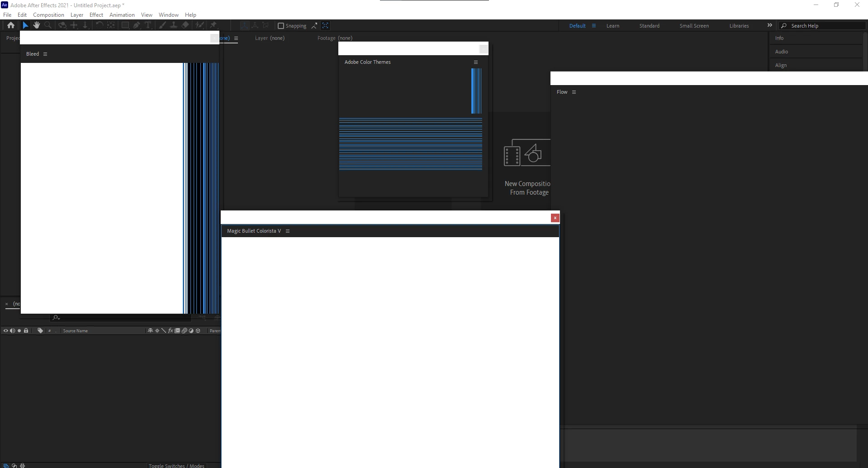Open the Default workspace options menu
The height and width of the screenshot is (468, 868).
(x=594, y=26)
